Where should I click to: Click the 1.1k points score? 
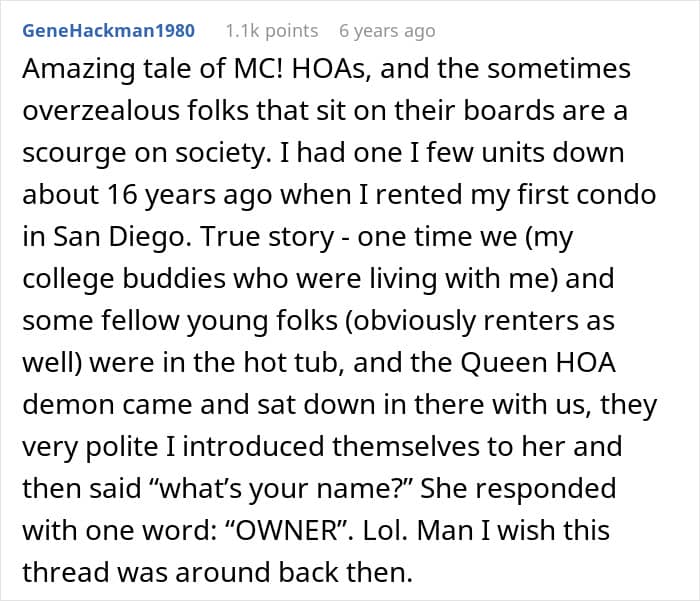point(272,31)
